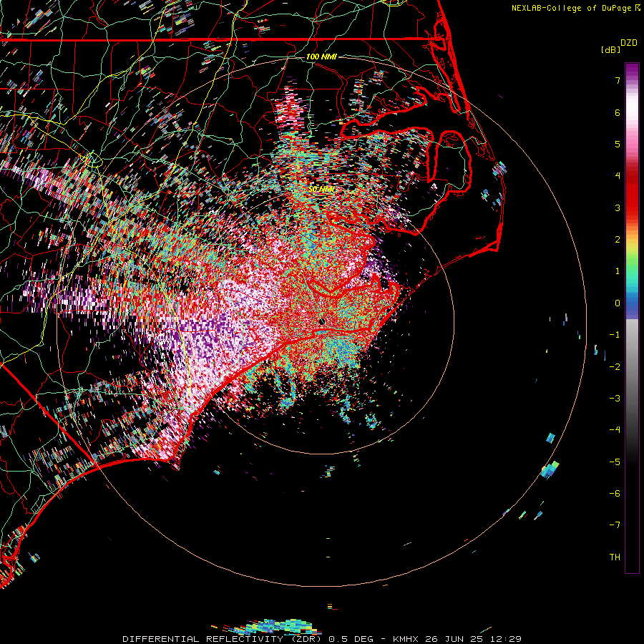Select the -1 dB value on the scale

pos(615,335)
